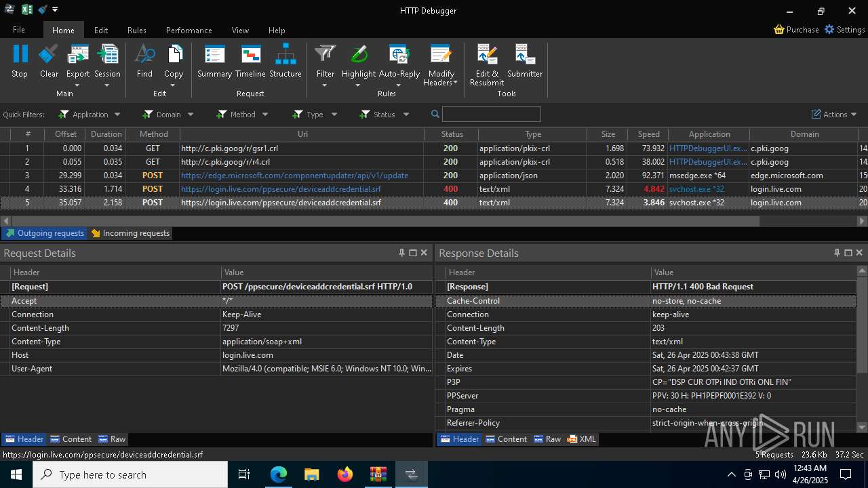
Task: Click the search magnifier icon
Action: pos(435,114)
